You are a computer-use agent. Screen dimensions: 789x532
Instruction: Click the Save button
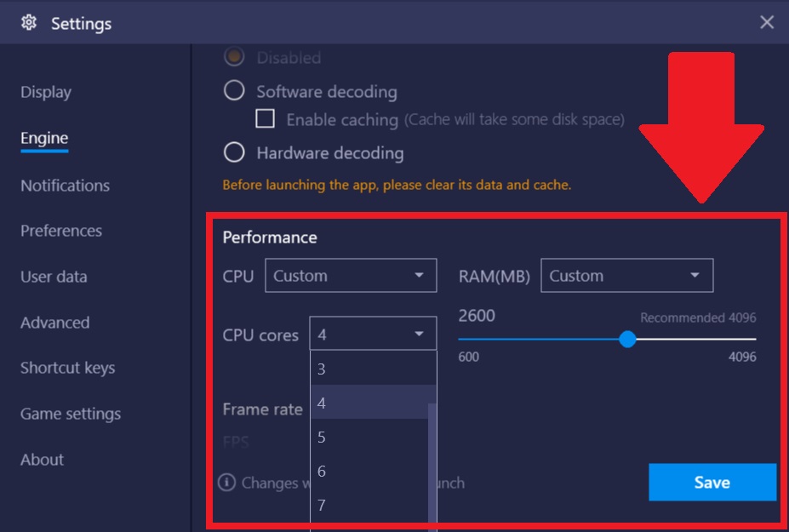(x=712, y=482)
